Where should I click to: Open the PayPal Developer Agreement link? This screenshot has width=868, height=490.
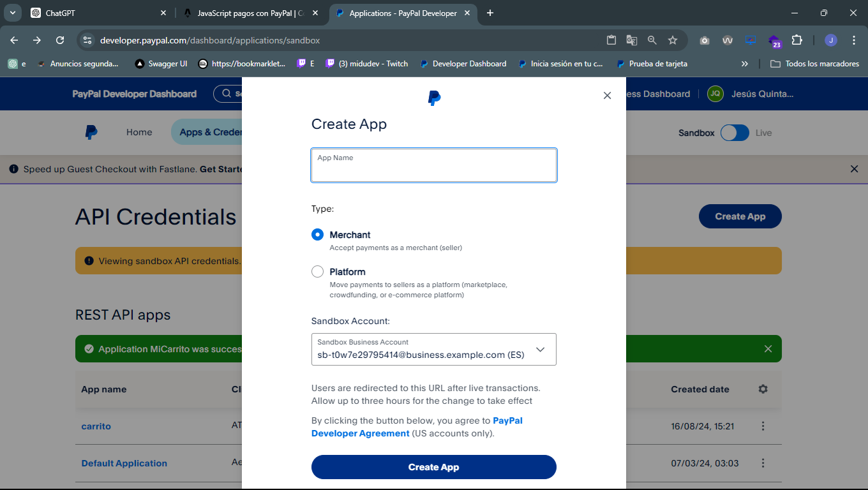[417, 427]
